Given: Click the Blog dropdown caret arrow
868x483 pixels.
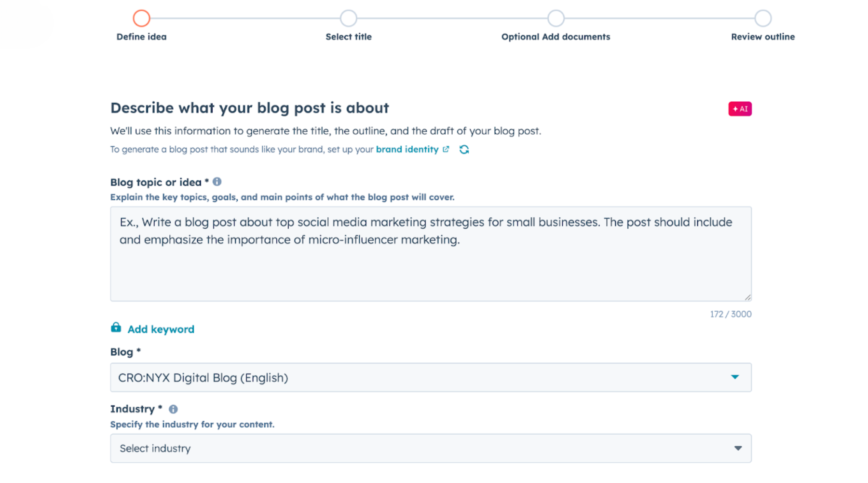Looking at the screenshot, I should tap(734, 377).
